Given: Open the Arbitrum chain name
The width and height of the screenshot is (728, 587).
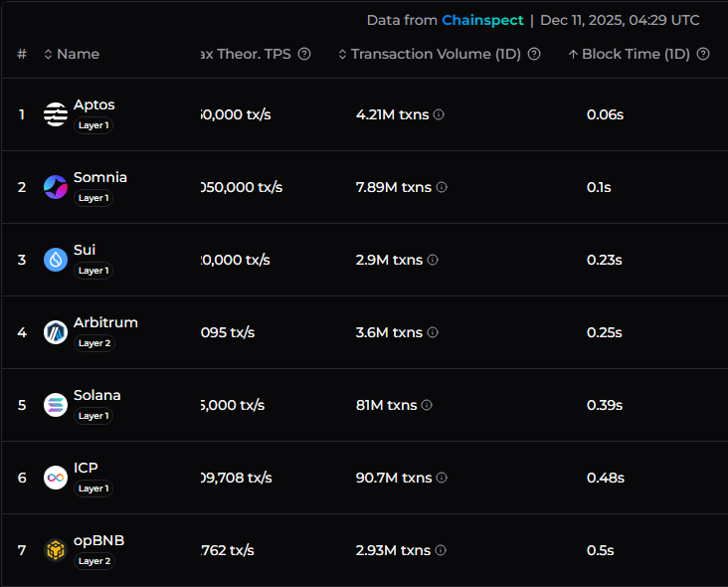Looking at the screenshot, I should click(x=105, y=322).
